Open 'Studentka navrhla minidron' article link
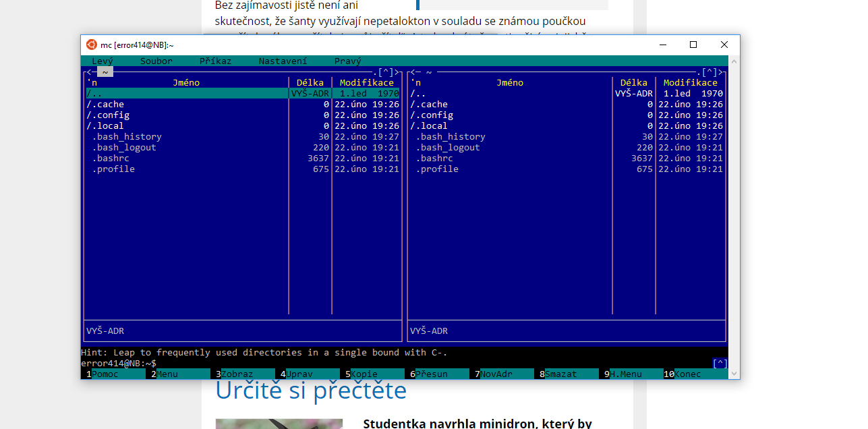This screenshot has width=868, height=429. click(x=478, y=424)
